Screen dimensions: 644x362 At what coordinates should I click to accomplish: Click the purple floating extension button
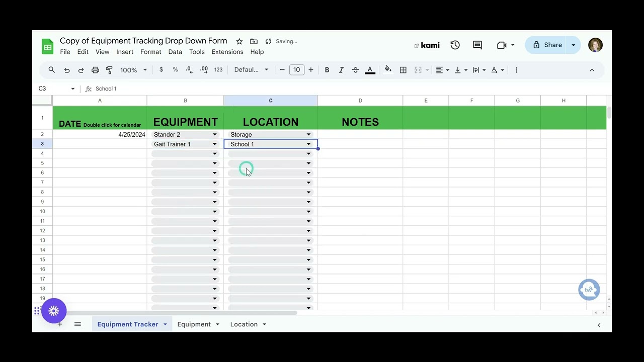click(x=54, y=311)
